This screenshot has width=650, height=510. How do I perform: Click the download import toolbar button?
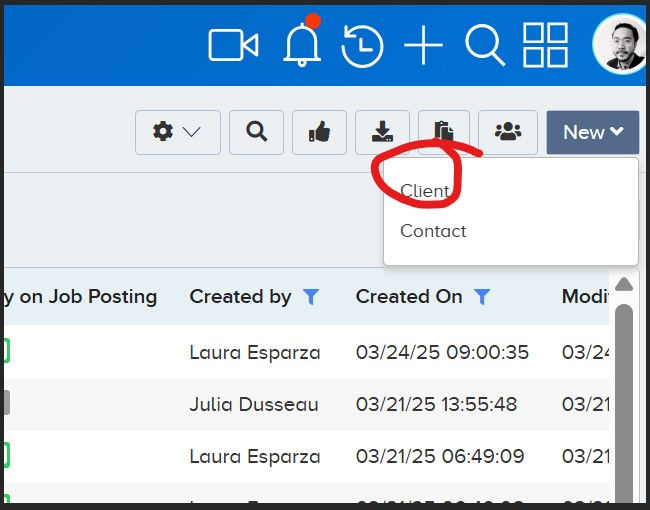tap(382, 132)
